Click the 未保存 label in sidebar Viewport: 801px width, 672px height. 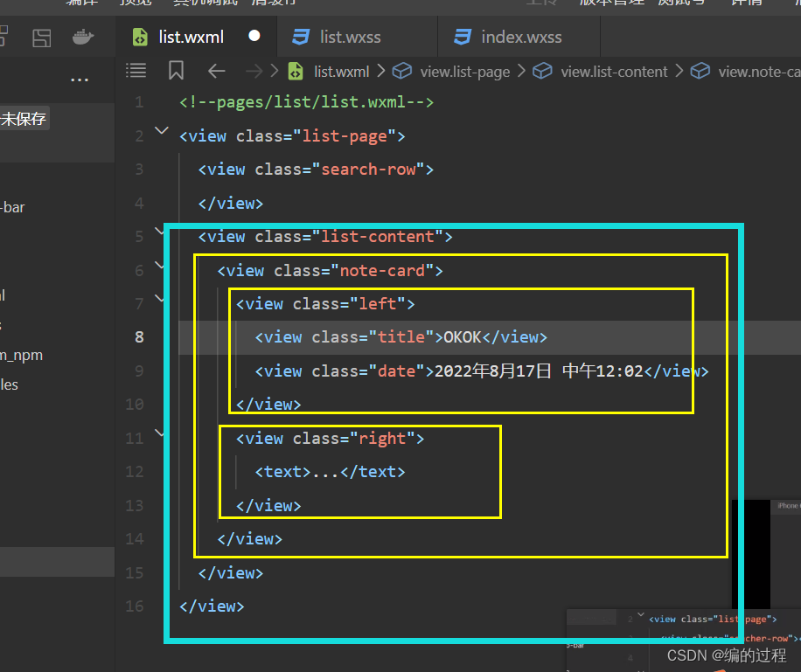[x=24, y=119]
